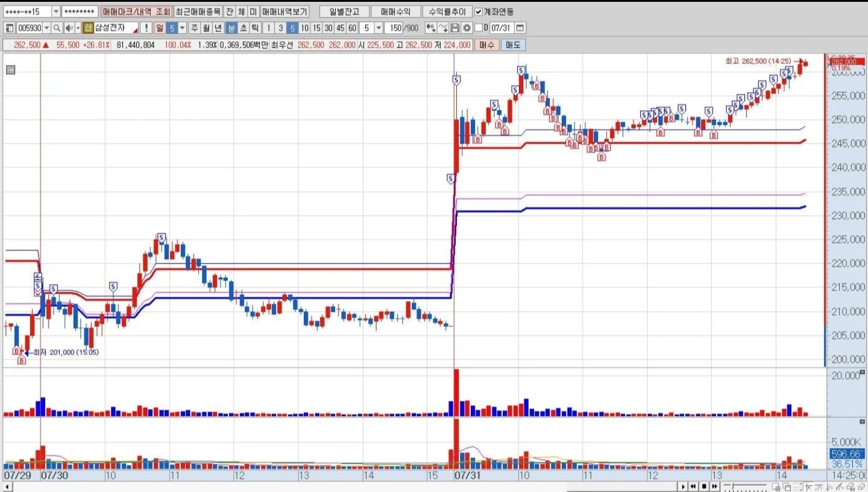The image size is (868, 492).
Task: Open chart settings gear icon
Action: (x=467, y=28)
